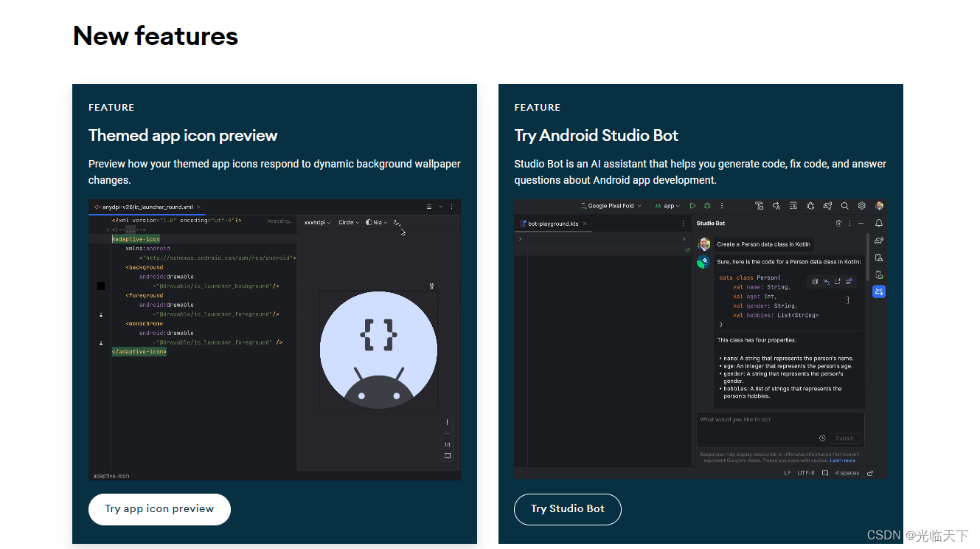This screenshot has width=980, height=549.
Task: Click the Try app icon preview button
Action: click(159, 509)
